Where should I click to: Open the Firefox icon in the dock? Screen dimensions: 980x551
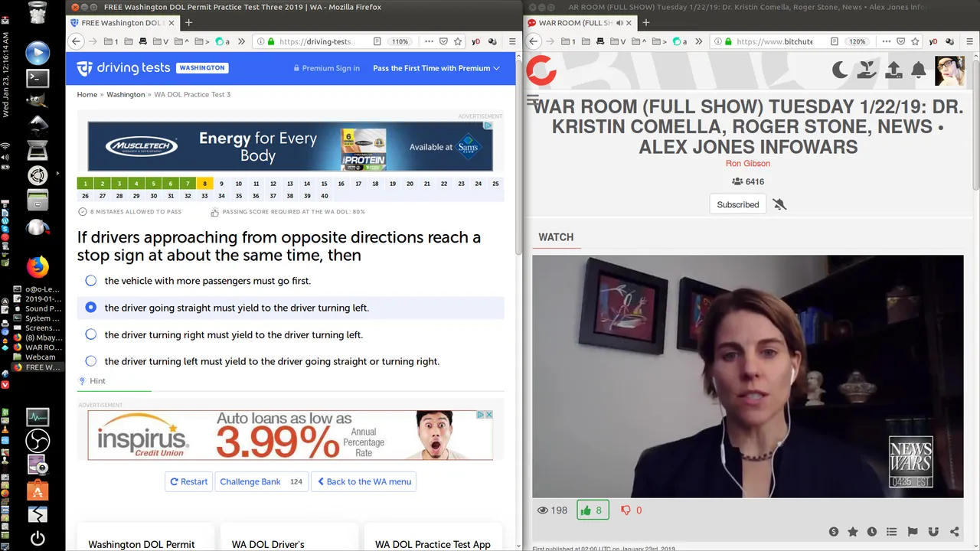tap(38, 266)
